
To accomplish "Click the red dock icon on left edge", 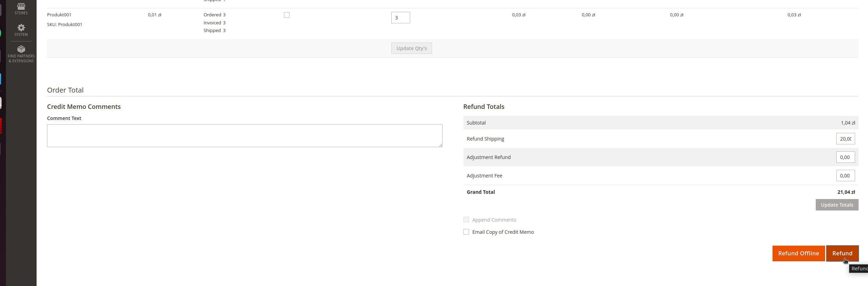I will click(1, 126).
